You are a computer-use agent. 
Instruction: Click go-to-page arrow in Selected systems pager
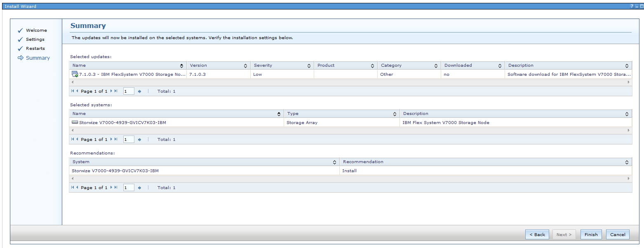[139, 140]
